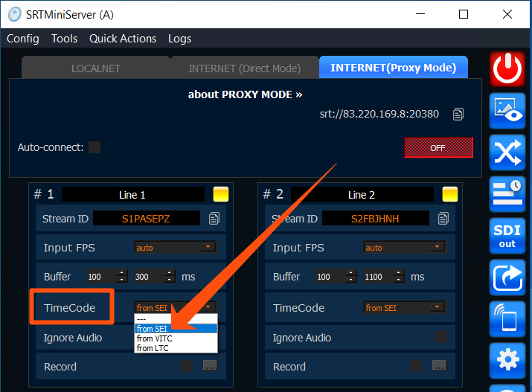Enable Ignore Audio for Line 2

coord(441,337)
